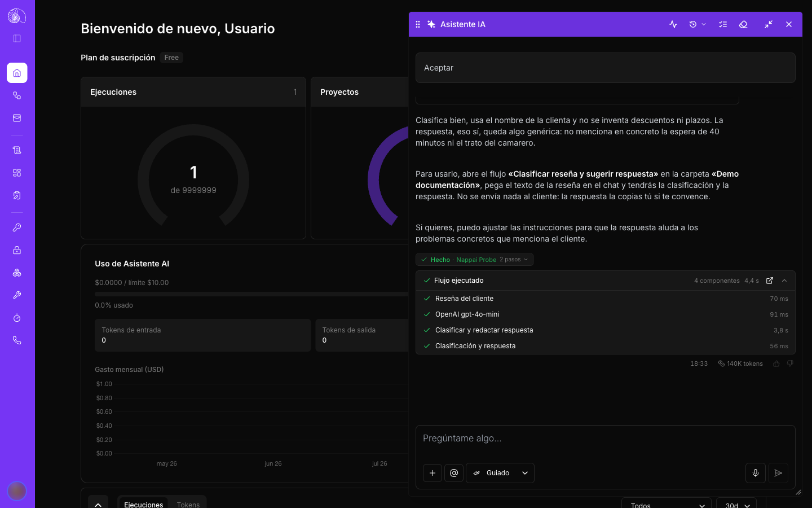Click the 140K tokens usage label
This screenshot has width=812, height=508.
tap(740, 364)
